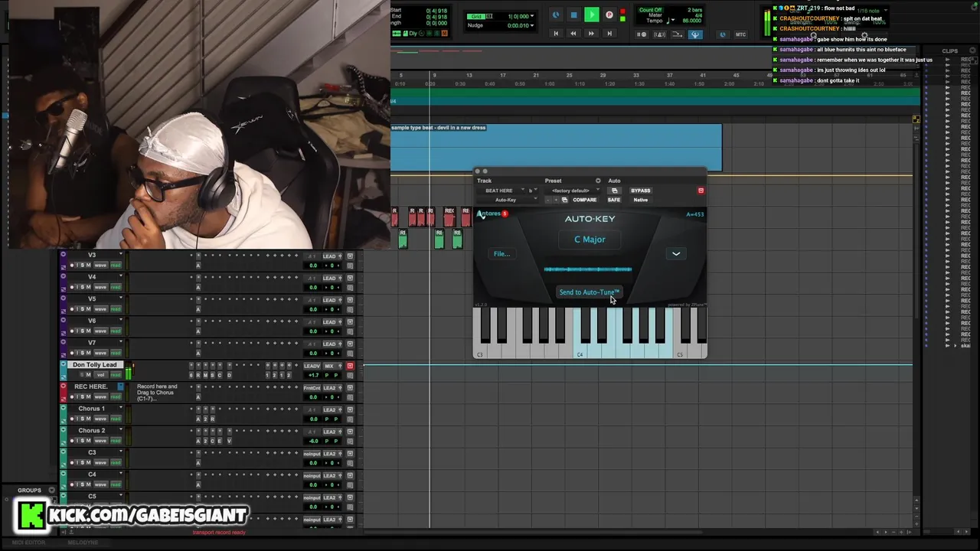
Task: Click the sample type beat audio clip
Action: point(556,148)
